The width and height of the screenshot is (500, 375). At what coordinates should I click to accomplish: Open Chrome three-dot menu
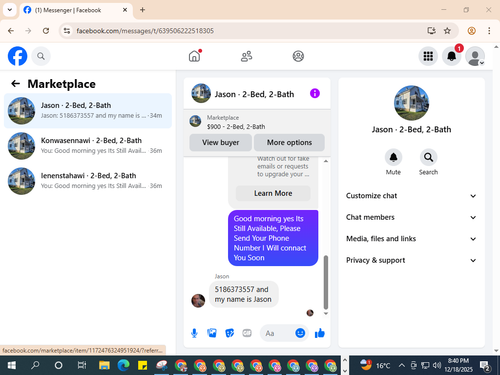tap(489, 31)
